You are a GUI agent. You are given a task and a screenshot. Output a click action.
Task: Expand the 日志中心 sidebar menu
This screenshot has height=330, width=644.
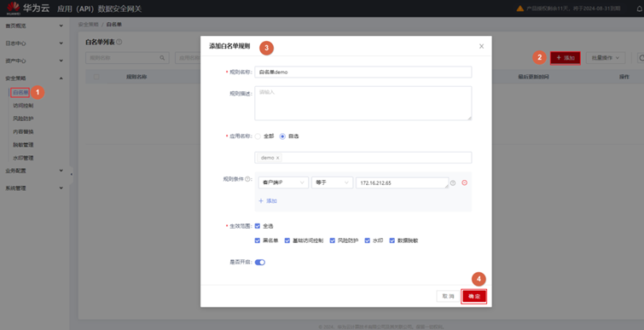click(x=34, y=43)
